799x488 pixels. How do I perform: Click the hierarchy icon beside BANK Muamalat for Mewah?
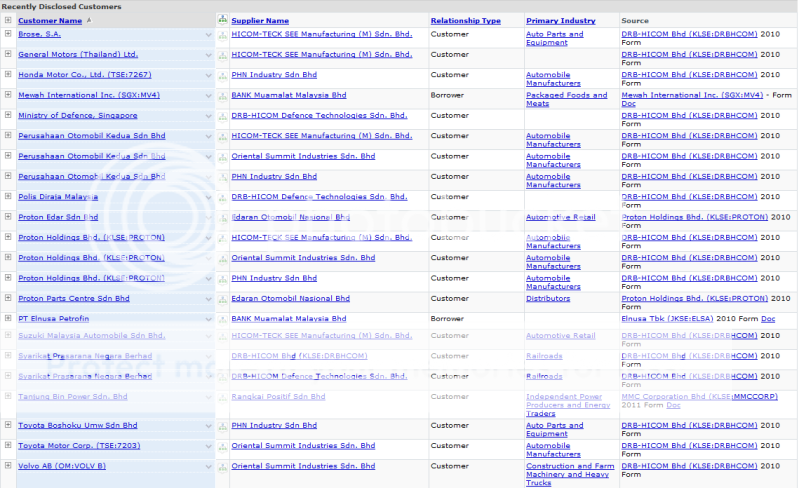(x=222, y=96)
